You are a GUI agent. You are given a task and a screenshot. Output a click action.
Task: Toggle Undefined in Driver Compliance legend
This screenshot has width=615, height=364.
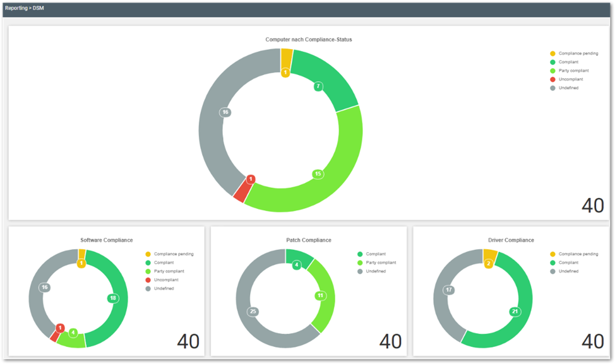tap(564, 271)
